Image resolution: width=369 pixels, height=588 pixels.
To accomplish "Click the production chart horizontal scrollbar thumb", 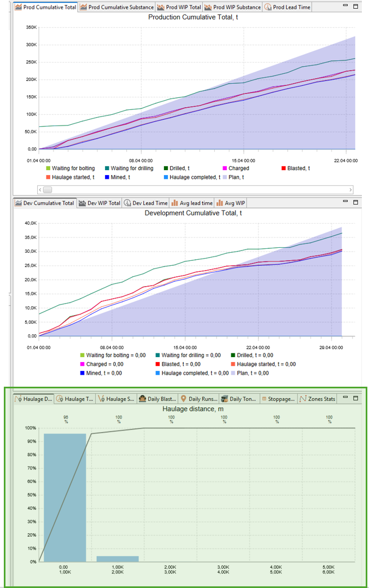I will (48, 190).
